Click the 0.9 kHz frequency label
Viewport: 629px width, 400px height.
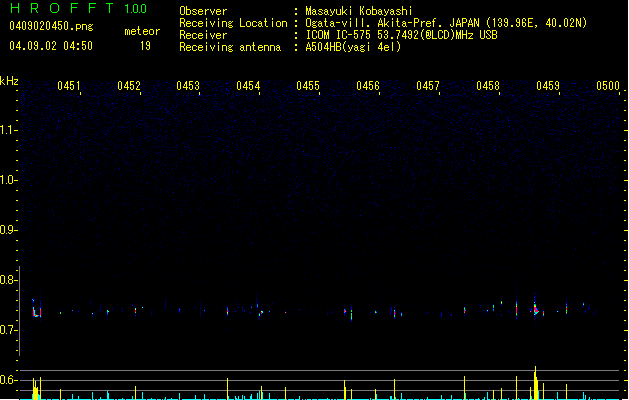[8, 230]
